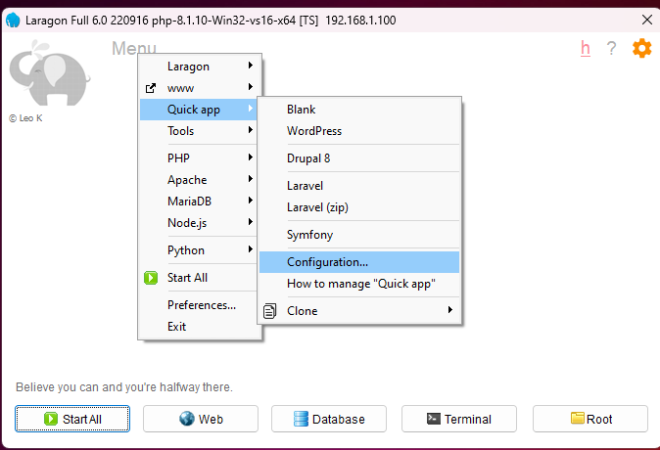Close the Laragon window

[x=647, y=19]
